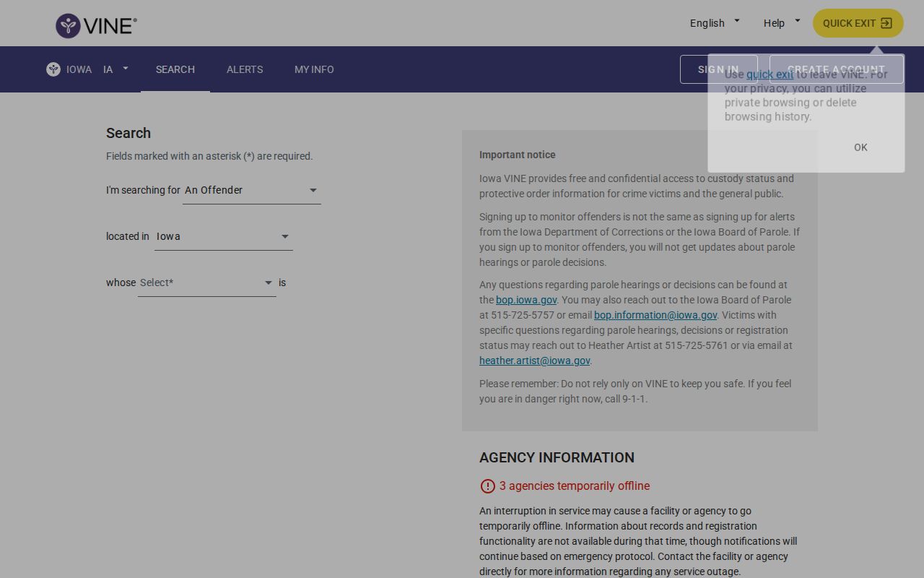The image size is (924, 578).
Task: Click '3 agencies temporarily offline' text
Action: (x=575, y=486)
